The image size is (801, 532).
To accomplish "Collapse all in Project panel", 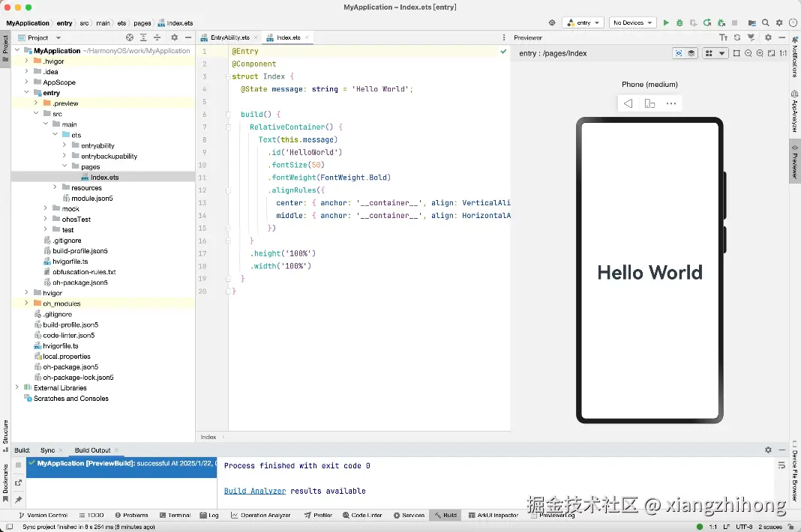I will pos(157,37).
